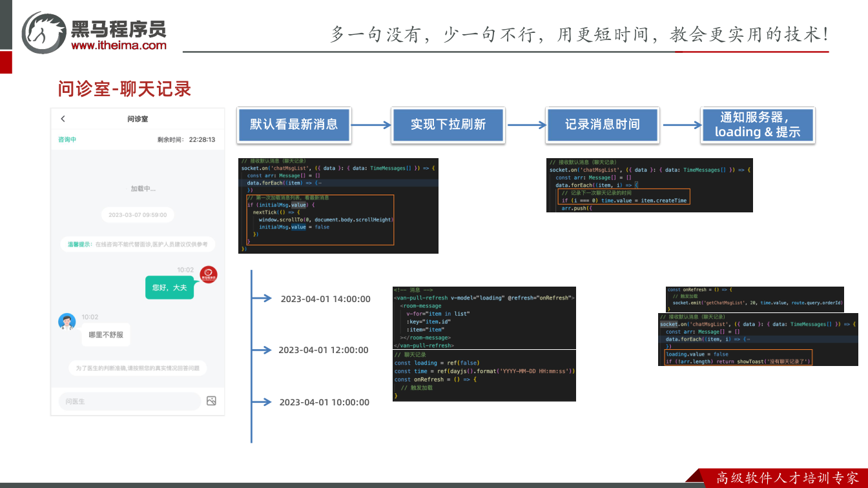Click the 2023-03-07 09:59:00 timestamp pill
Screen dimensions: 868x488
138,215
